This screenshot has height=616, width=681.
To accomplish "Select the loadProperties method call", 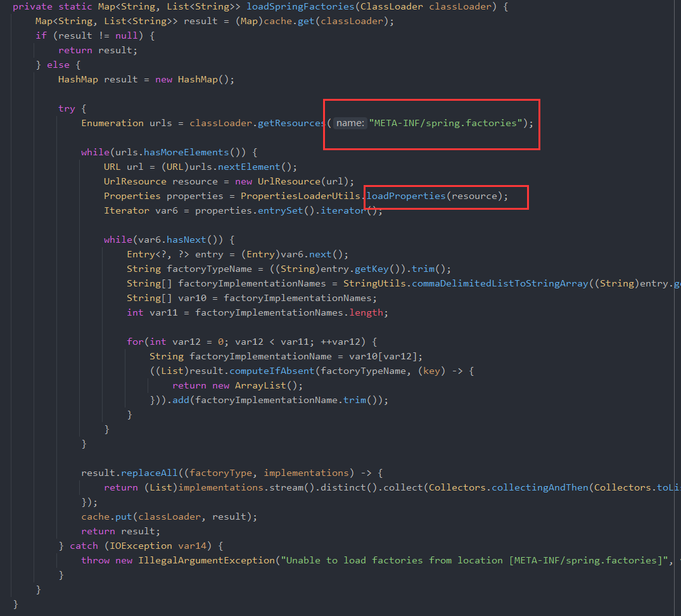I will point(405,196).
